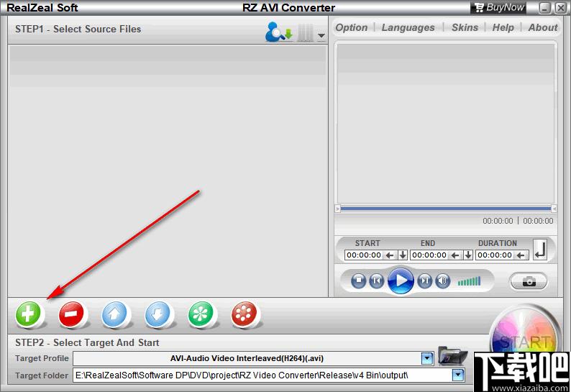Click the return arrow apply-trim button
Viewport: 571px width, 392px height.
[x=540, y=250]
